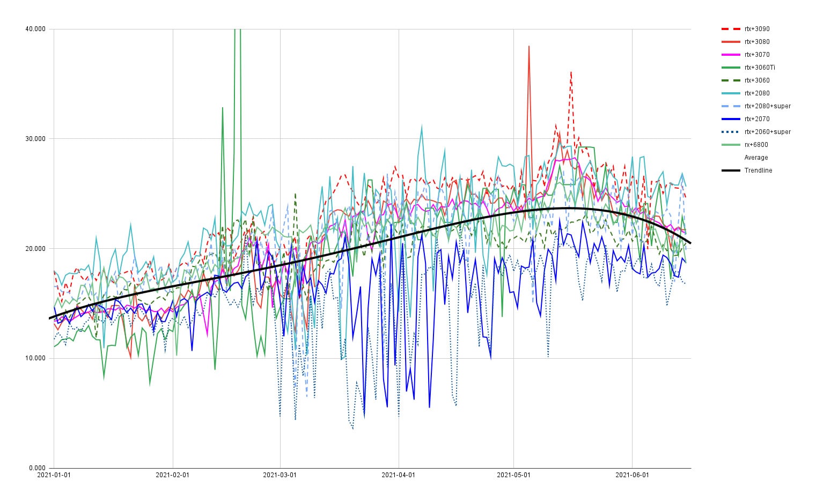Click the red rtx+3080 spike peak in May

[x=529, y=47]
